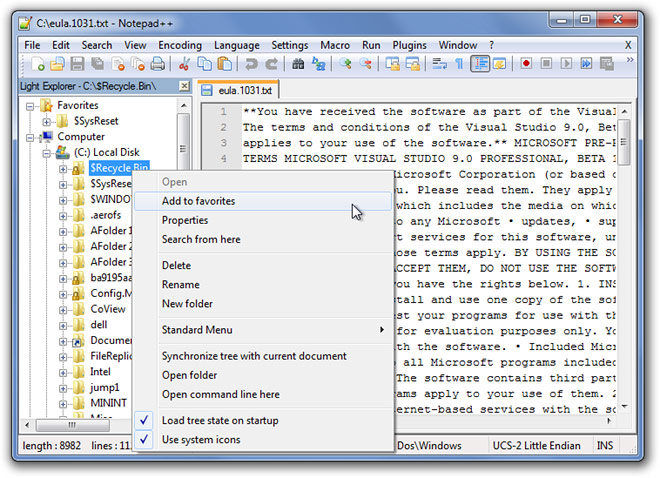Show all characters with the pilcrow icon
This screenshot has height=478, width=660.
coord(459,64)
